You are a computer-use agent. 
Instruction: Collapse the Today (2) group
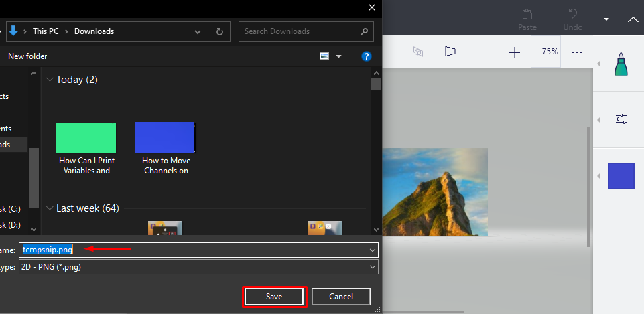[x=50, y=80]
